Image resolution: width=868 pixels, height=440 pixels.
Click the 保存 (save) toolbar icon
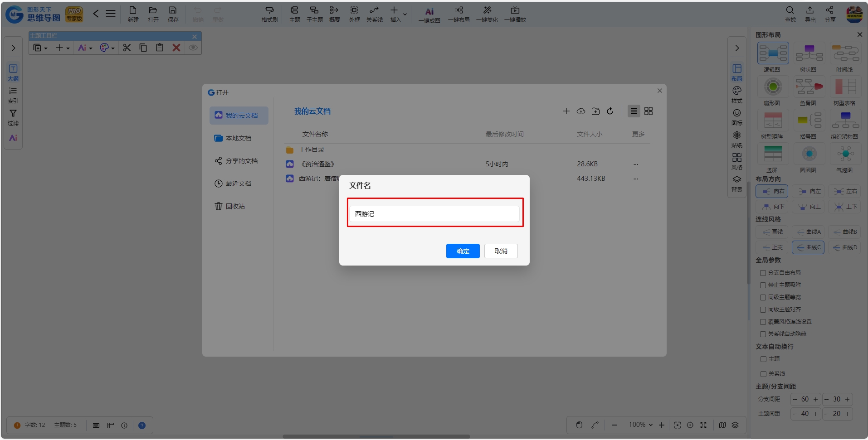tap(173, 14)
